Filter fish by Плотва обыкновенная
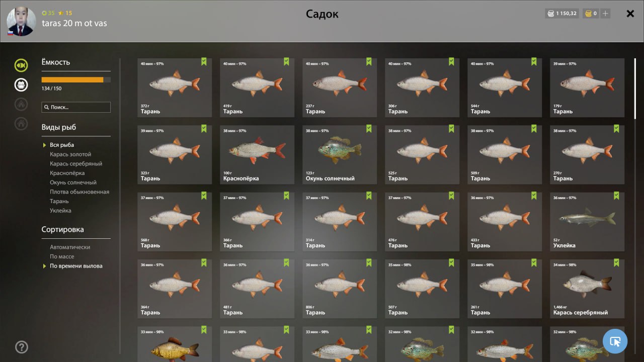Image resolution: width=644 pixels, height=362 pixels. (79, 192)
